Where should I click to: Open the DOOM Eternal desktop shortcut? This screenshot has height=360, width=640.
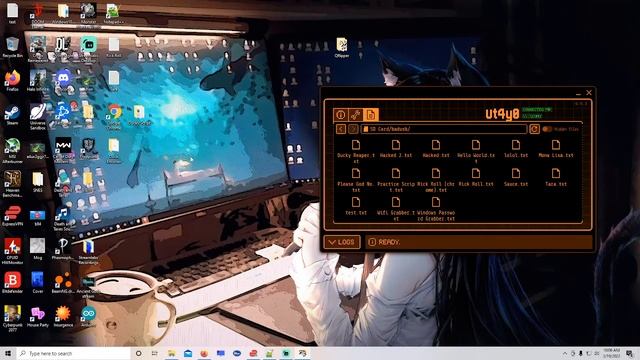tap(38, 14)
